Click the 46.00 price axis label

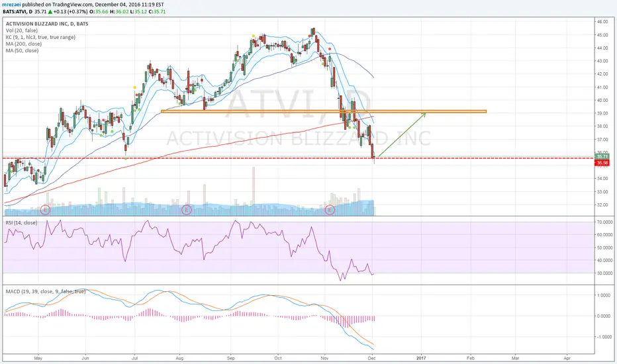click(602, 22)
